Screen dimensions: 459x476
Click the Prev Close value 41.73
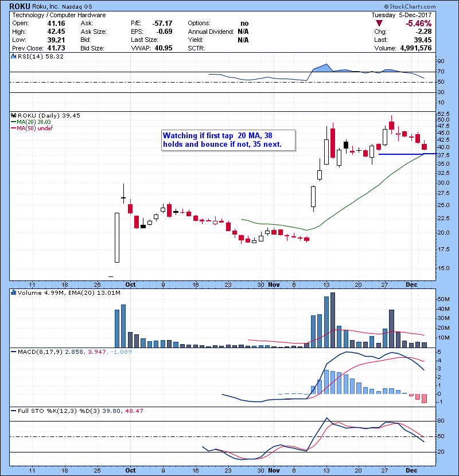(56, 48)
